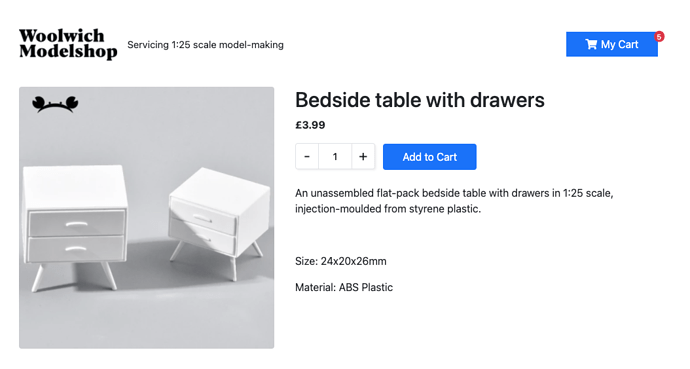Open My Cart

[x=612, y=44]
